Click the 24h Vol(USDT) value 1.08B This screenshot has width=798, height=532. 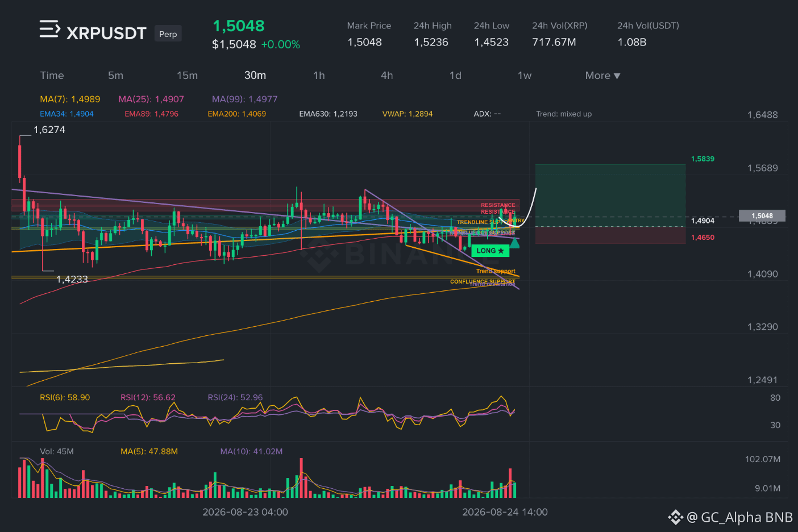pos(632,42)
